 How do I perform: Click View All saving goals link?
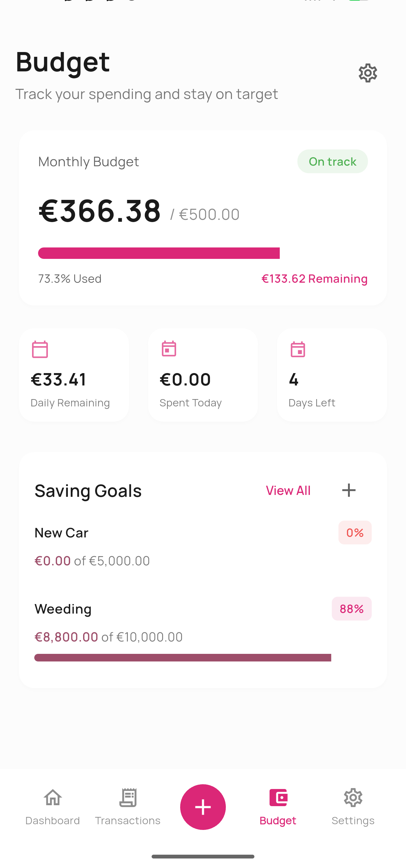point(288,490)
